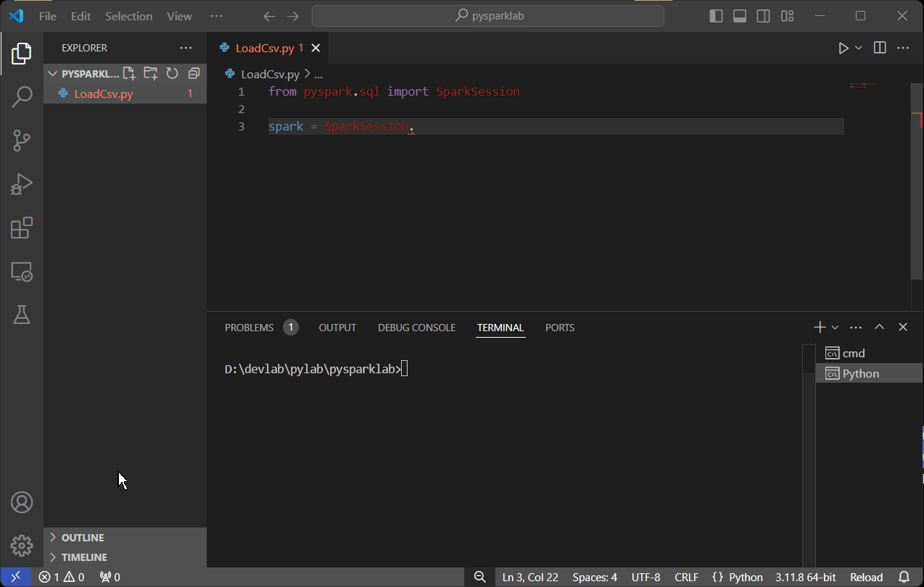The width and height of the screenshot is (924, 587).
Task: Open the Run and Debug view
Action: 22,184
